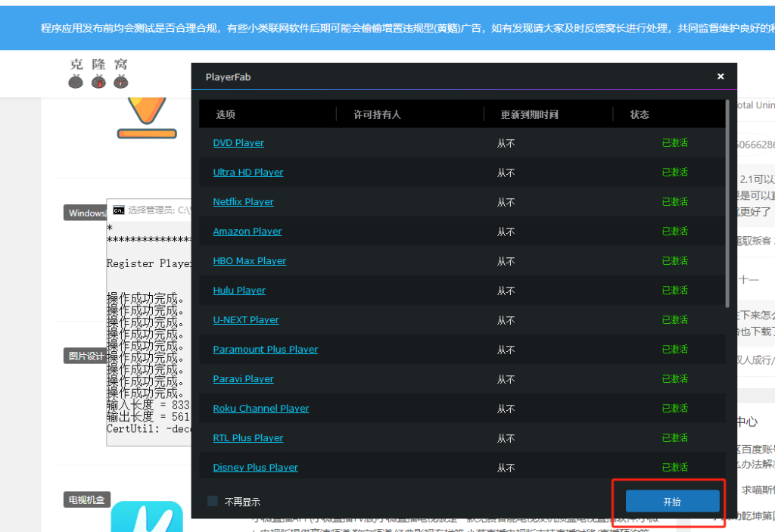
Task: Tick the 不再显示 checkbox
Action: point(213,501)
